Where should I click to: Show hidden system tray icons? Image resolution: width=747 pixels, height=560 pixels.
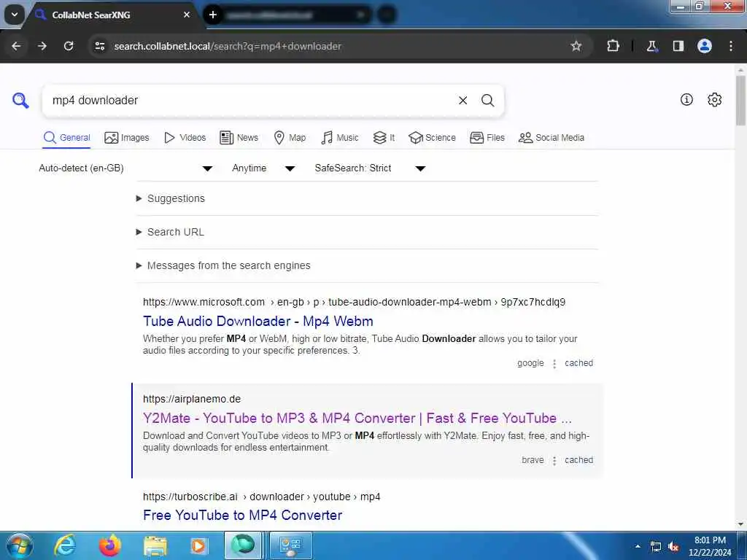638,546
